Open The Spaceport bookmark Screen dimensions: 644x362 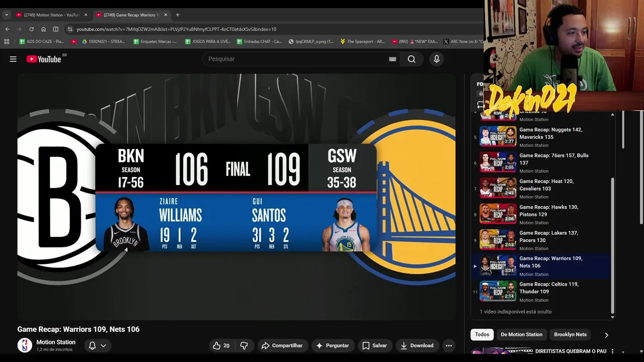coord(363,42)
